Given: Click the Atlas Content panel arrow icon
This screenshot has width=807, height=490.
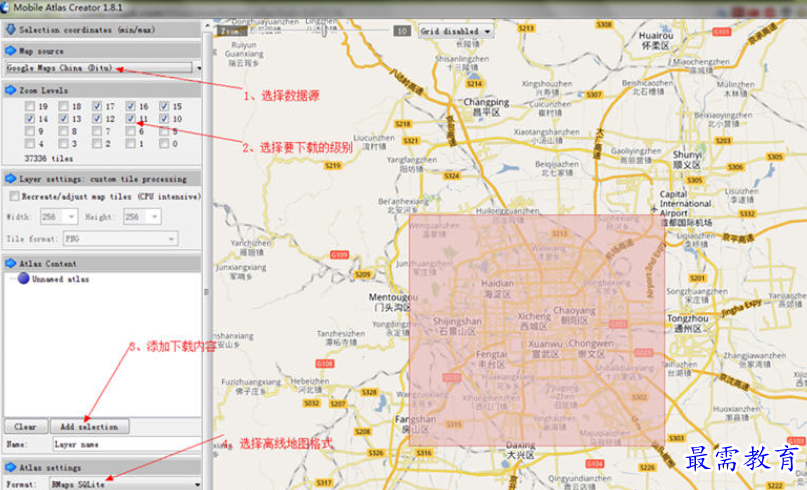Looking at the screenshot, I should click(x=10, y=263).
